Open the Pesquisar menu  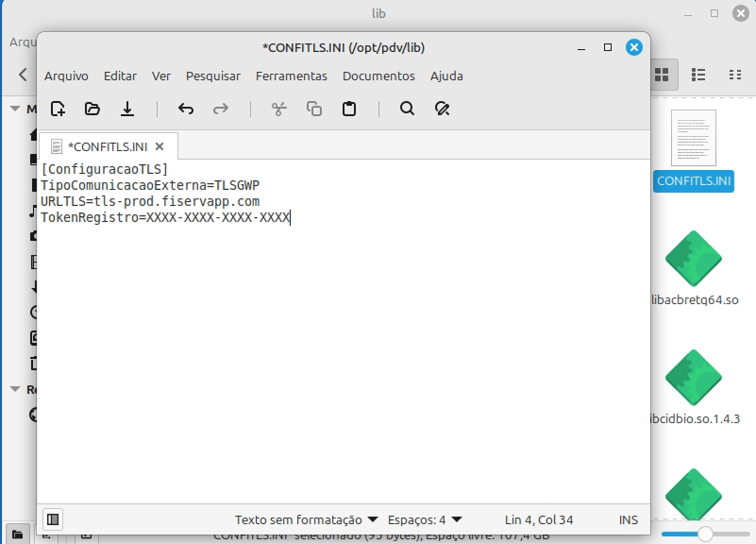pyautogui.click(x=212, y=76)
